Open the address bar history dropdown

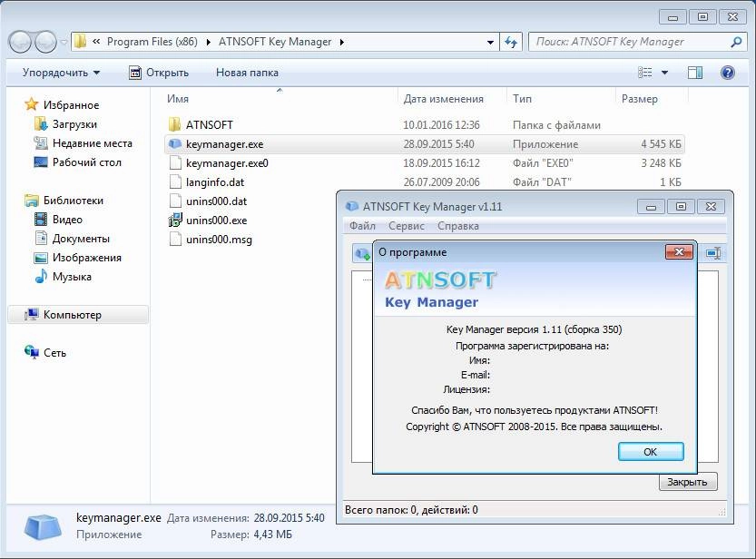pos(490,43)
